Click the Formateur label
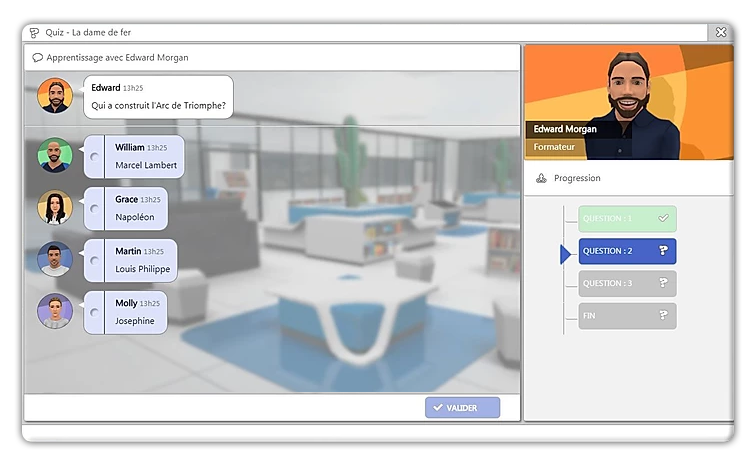The image size is (756, 466). [554, 147]
